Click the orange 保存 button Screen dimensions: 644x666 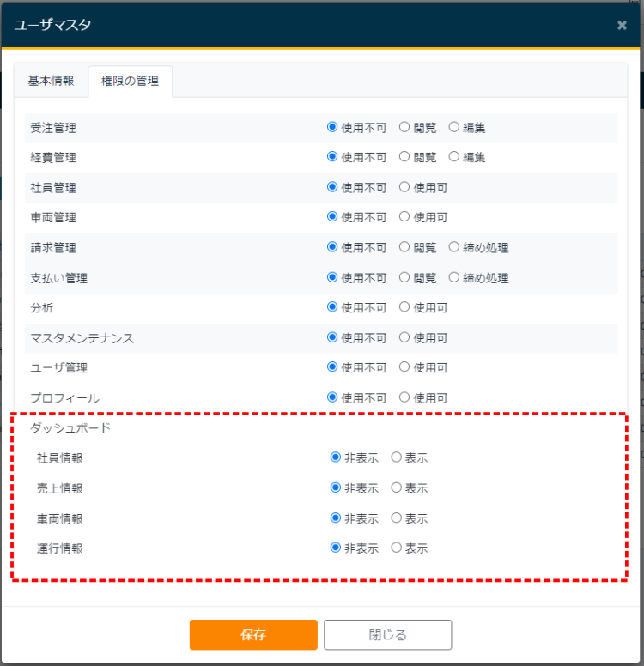253,635
